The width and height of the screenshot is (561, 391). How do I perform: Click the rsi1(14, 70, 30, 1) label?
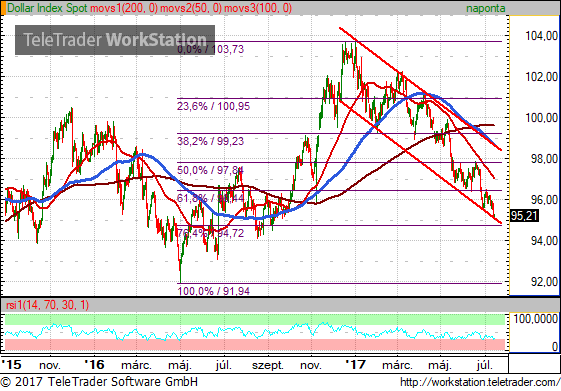(x=48, y=305)
